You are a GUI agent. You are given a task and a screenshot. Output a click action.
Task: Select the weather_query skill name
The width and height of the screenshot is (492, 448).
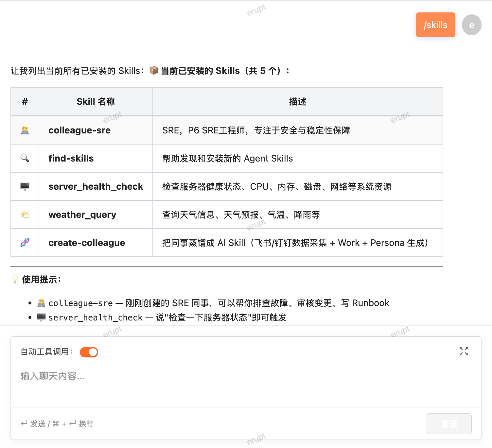(x=82, y=215)
